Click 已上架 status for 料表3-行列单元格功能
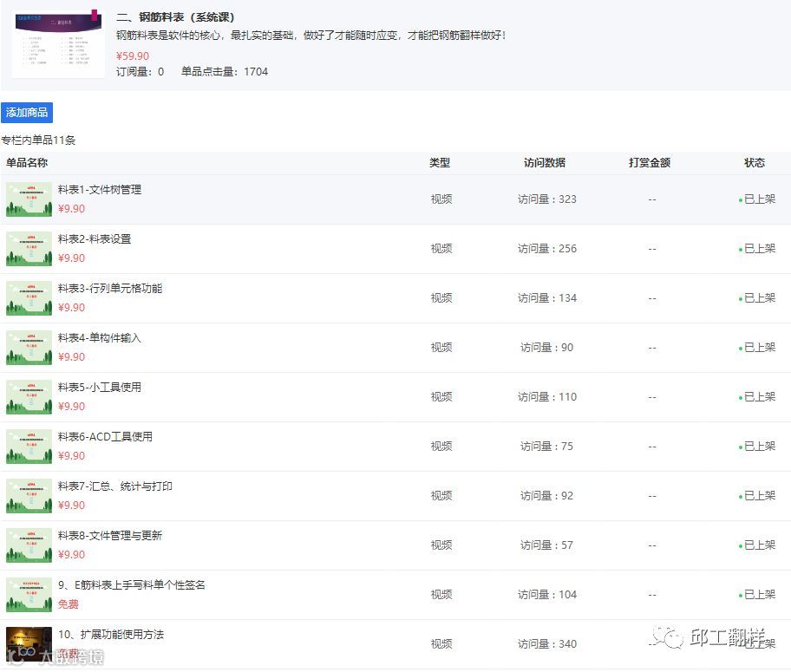This screenshot has height=672, width=791. 756,298
